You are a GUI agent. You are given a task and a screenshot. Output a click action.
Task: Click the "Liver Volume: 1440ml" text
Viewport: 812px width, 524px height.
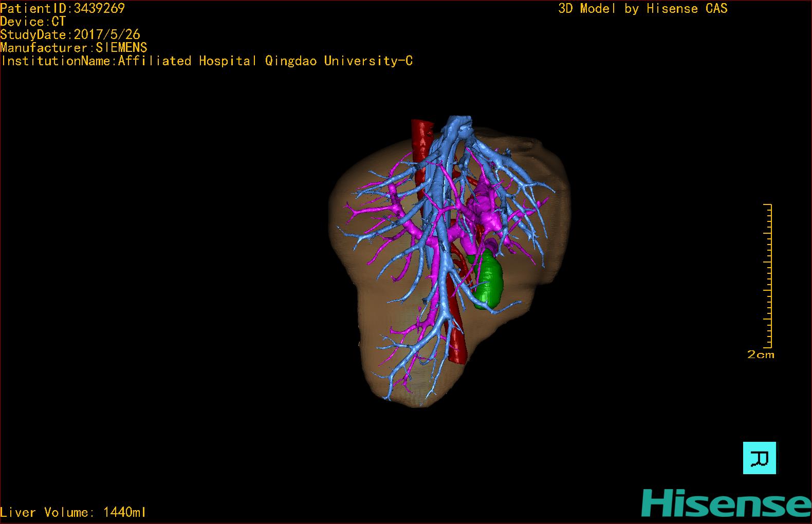[x=73, y=512]
